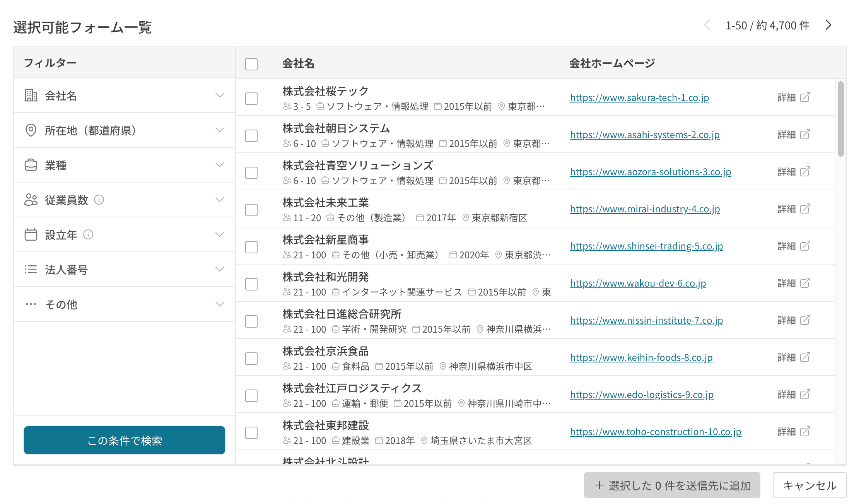Open the info tooltip icon next to 従業員数
The height and width of the screenshot is (504, 854).
pos(100,200)
